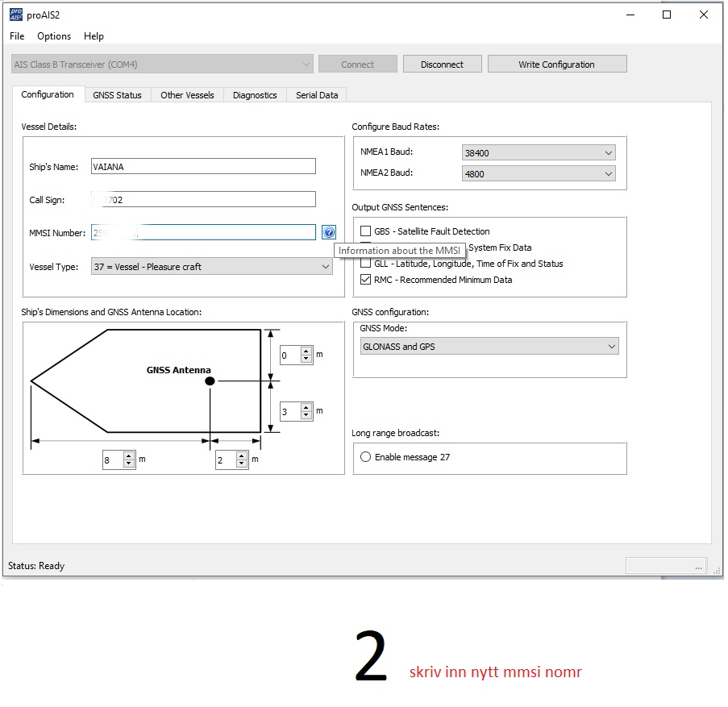Screen dimensions: 728x707
Task: Click the proAIS2 title bar app icon
Action: [x=15, y=15]
